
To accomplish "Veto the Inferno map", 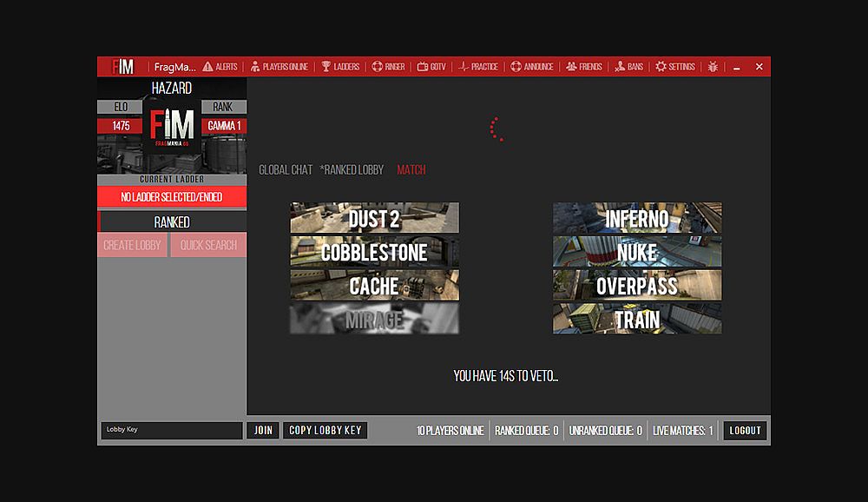I will [x=637, y=218].
